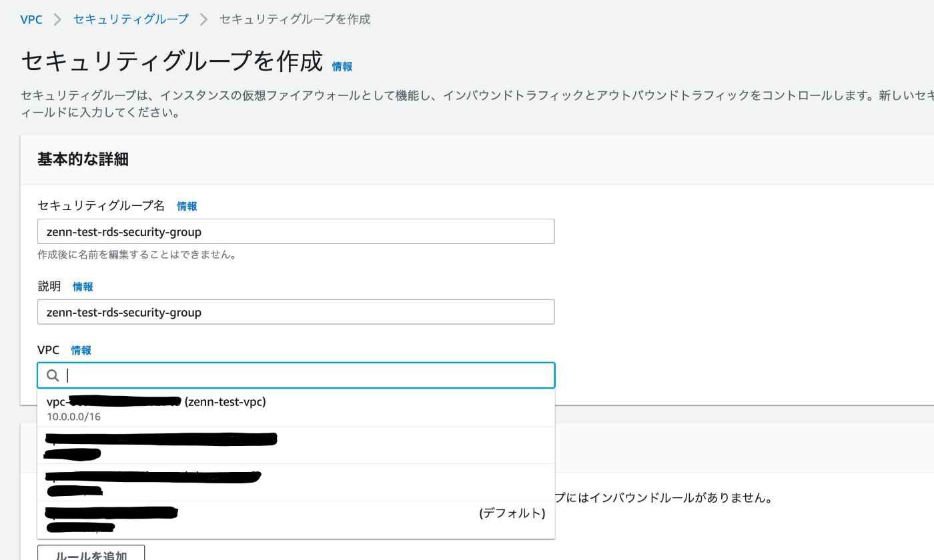Focus the 説明 description input field
This screenshot has height=560, width=934.
pos(296,312)
